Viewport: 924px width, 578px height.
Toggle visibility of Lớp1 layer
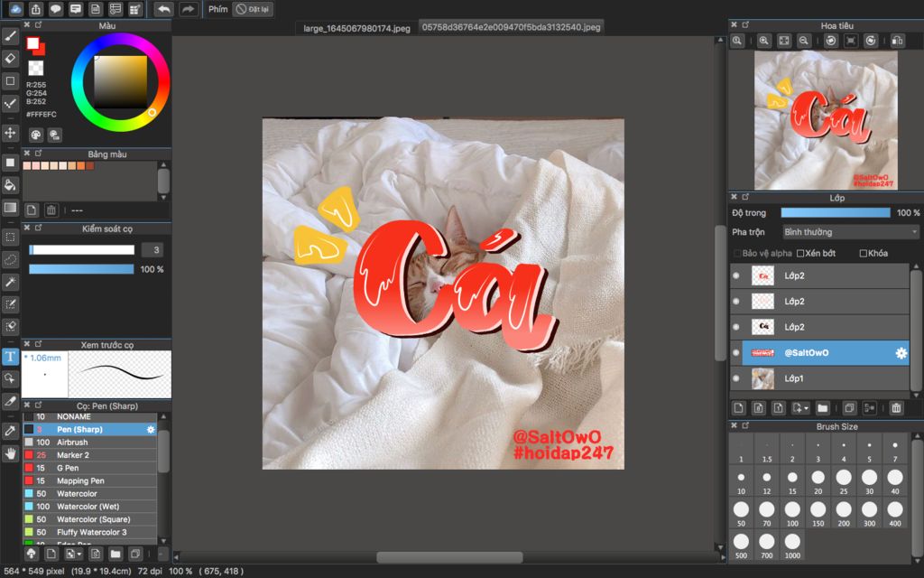pyautogui.click(x=736, y=378)
